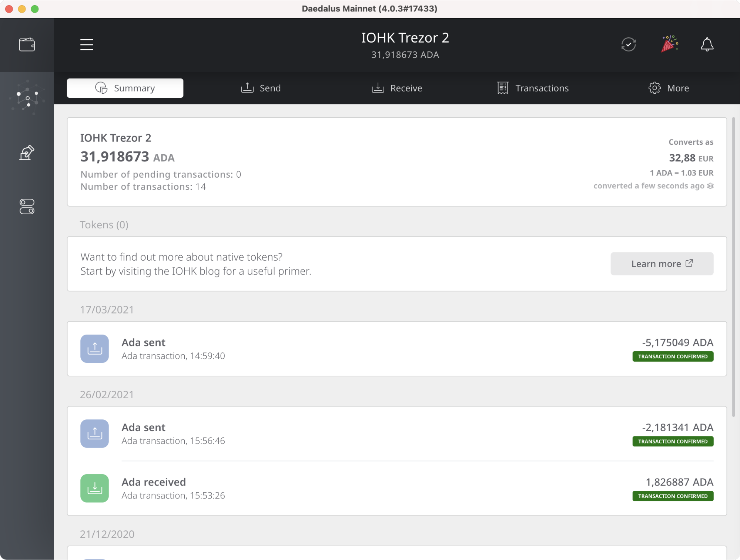Open the Transactions tab
The image size is (740, 560).
[x=533, y=88]
